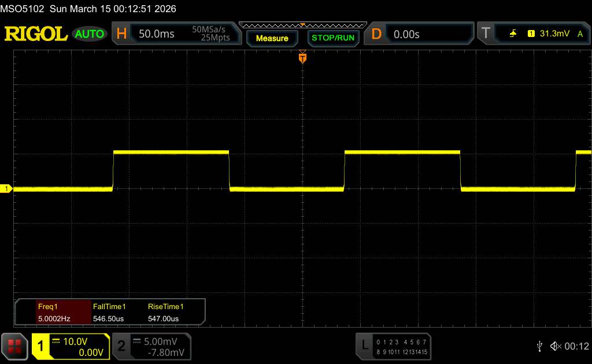This screenshot has height=364, width=592.
Task: Open the 50.0ms timebase scale setting
Action: click(x=157, y=34)
